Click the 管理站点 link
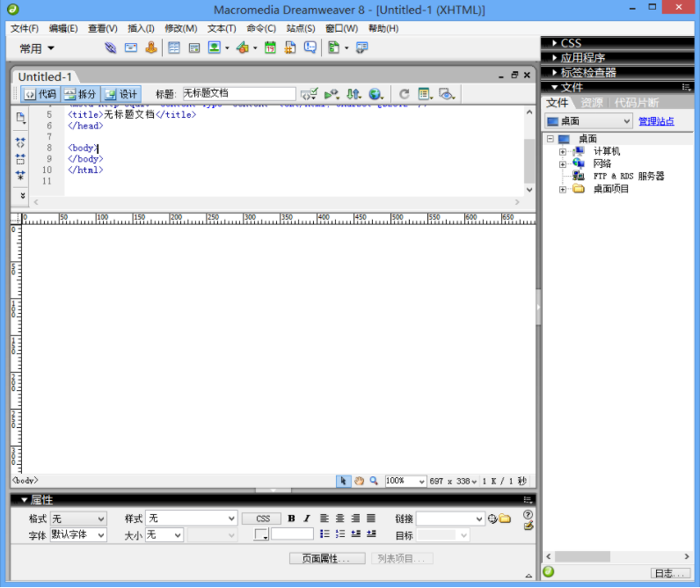Image resolution: width=700 pixels, height=588 pixels. (x=656, y=121)
